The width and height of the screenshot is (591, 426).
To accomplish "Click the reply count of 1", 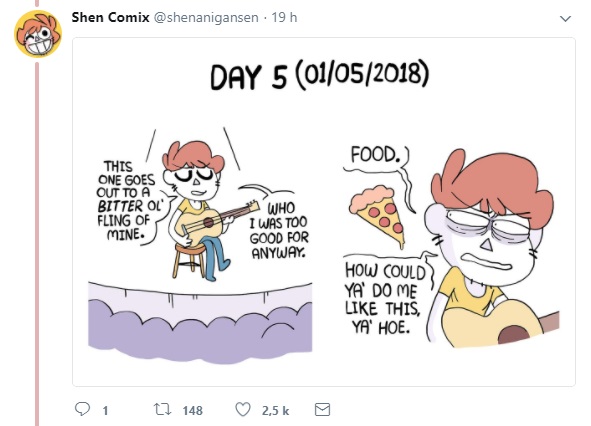I will pyautogui.click(x=105, y=411).
